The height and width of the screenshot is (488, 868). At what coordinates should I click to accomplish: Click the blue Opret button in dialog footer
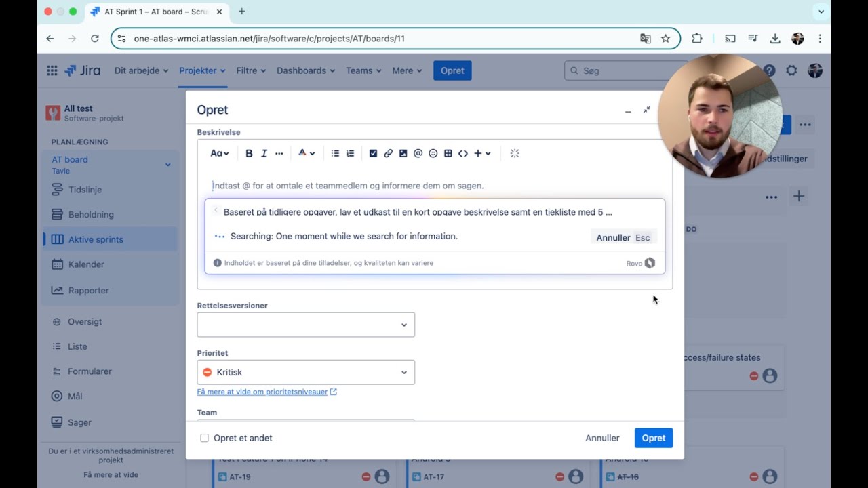[654, 438]
